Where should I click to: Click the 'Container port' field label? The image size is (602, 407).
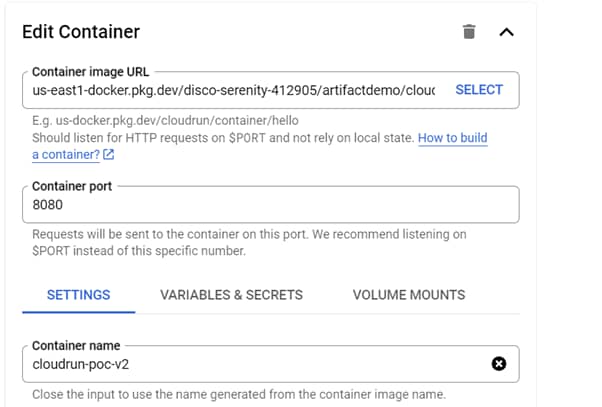coord(72,187)
